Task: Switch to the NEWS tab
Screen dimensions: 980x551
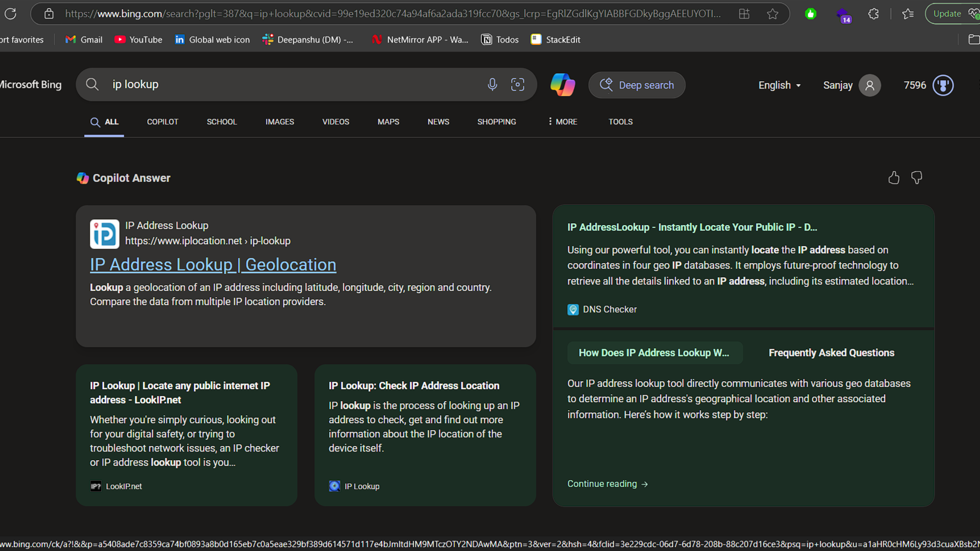Action: pyautogui.click(x=438, y=122)
